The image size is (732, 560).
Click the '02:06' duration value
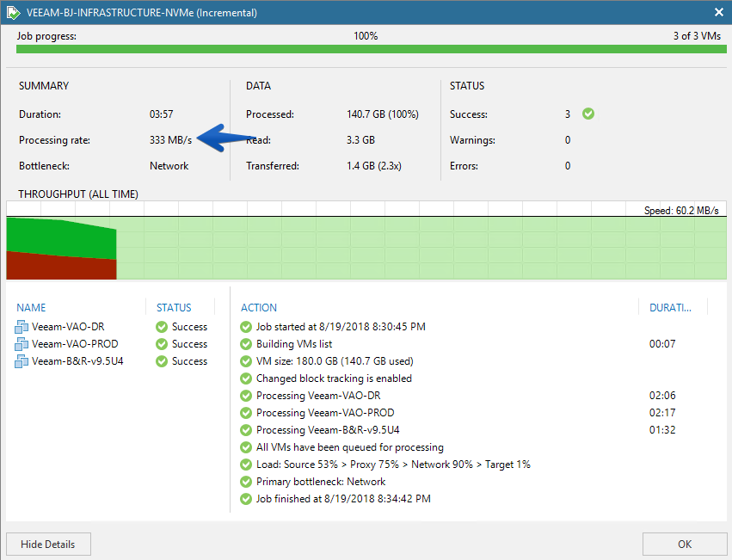662,396
